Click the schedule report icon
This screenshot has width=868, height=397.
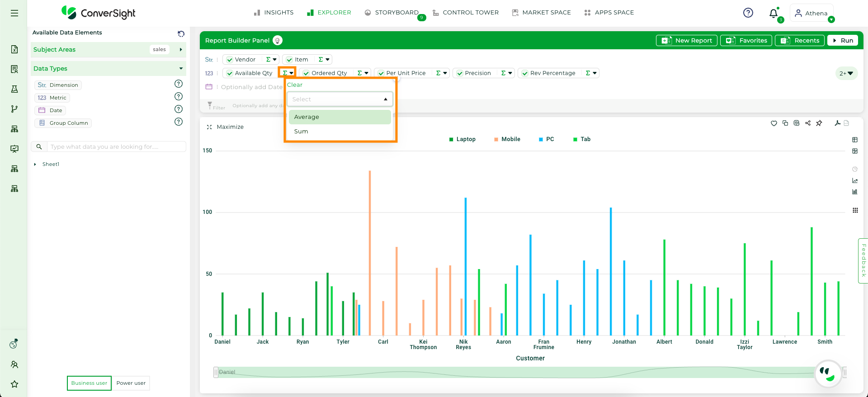coord(797,123)
